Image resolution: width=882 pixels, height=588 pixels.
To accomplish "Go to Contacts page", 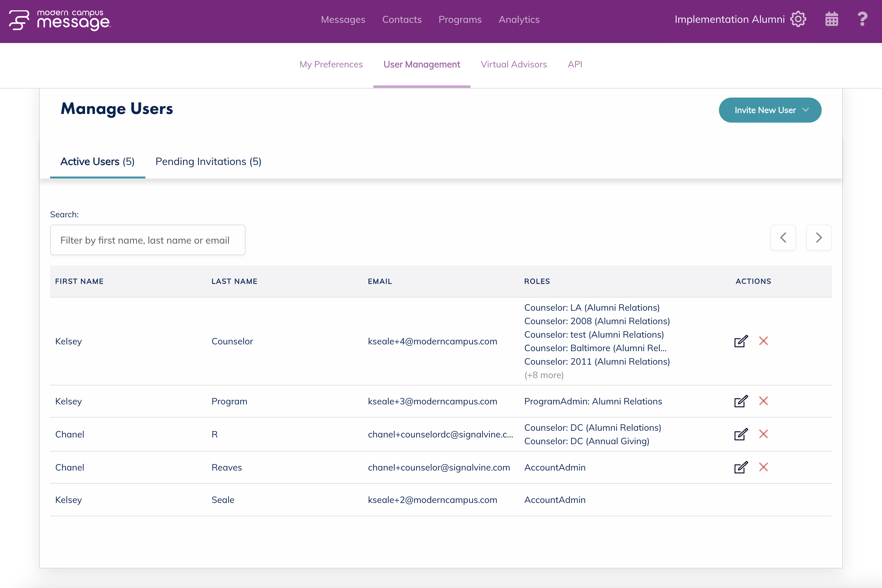I will tap(402, 20).
